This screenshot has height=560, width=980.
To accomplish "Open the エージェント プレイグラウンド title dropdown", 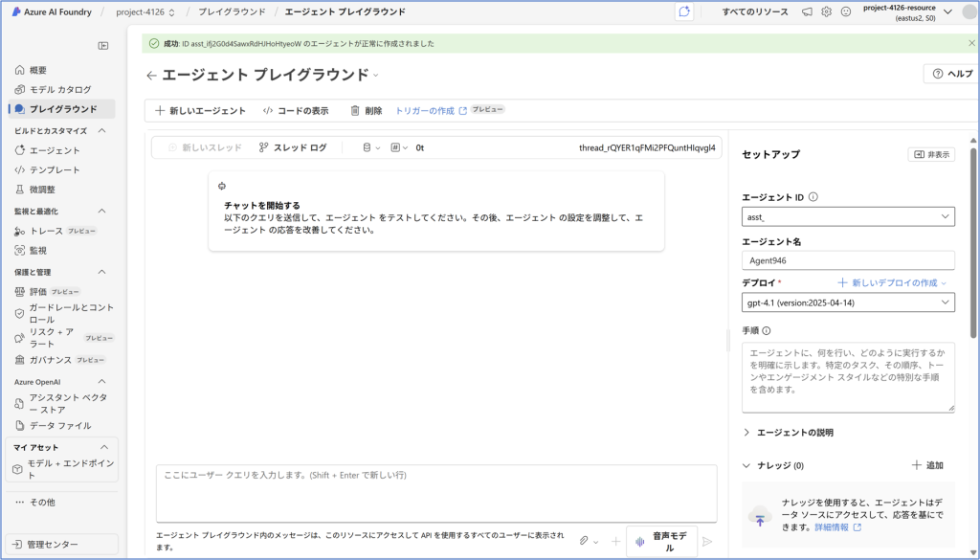I will [x=375, y=75].
